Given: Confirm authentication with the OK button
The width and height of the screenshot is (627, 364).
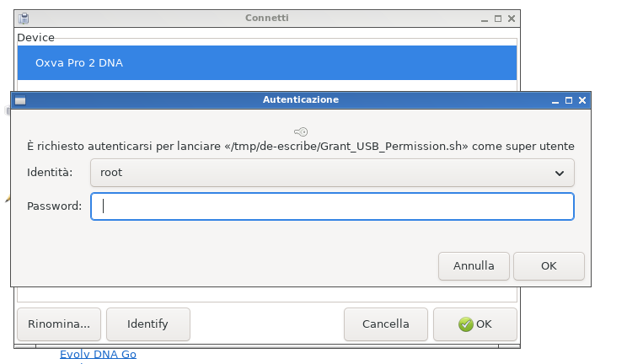Looking at the screenshot, I should pos(549,265).
